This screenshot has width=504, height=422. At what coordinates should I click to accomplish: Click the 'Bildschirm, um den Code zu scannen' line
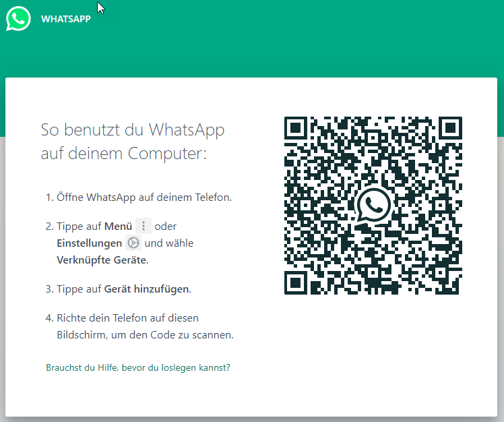click(x=144, y=334)
